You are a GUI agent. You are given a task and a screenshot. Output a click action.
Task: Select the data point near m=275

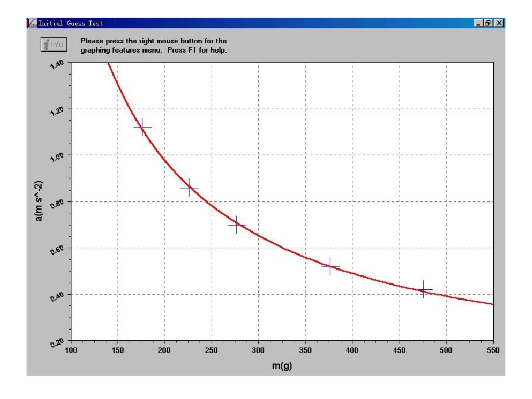(236, 225)
